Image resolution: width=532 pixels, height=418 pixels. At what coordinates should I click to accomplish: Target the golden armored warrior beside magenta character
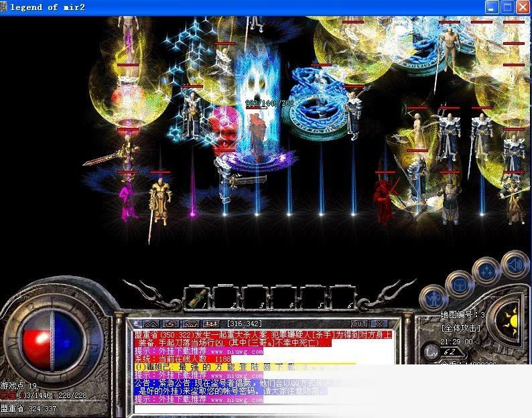click(x=159, y=201)
